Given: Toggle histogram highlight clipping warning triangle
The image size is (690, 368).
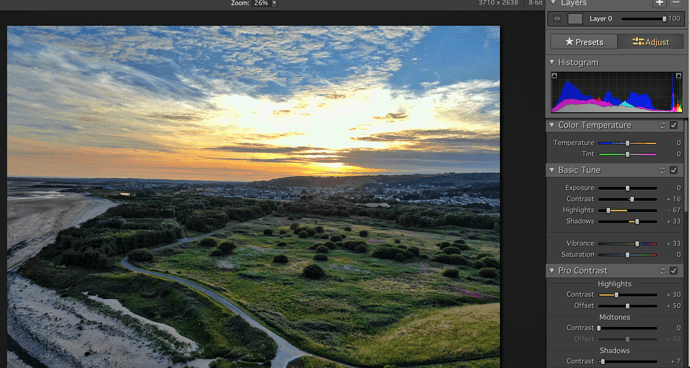Looking at the screenshot, I should (x=678, y=76).
